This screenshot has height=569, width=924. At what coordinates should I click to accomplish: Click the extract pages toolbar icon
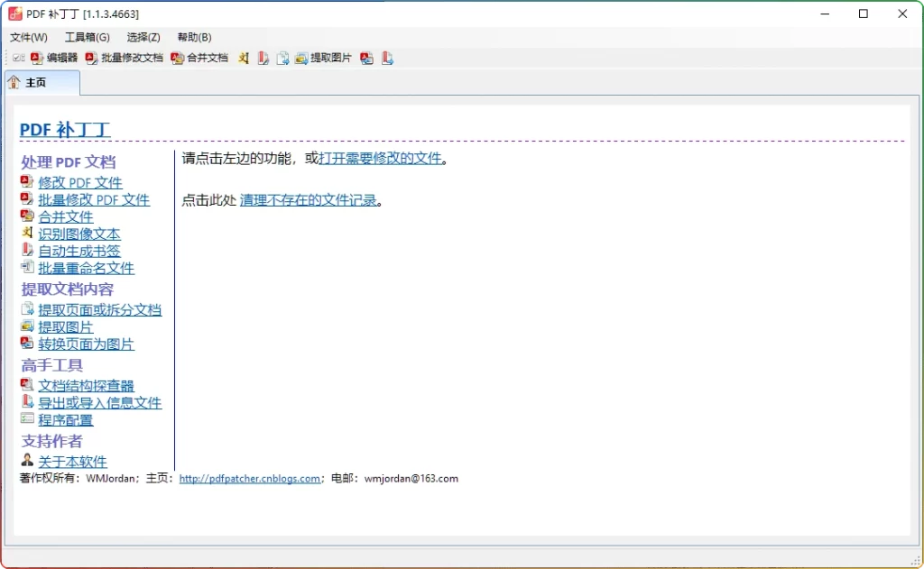tap(282, 58)
